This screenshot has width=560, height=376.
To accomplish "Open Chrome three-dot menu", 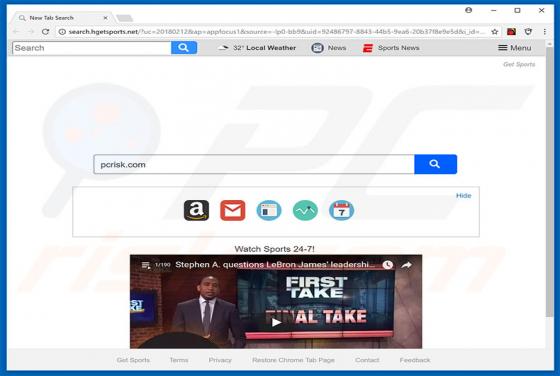I will tap(545, 32).
